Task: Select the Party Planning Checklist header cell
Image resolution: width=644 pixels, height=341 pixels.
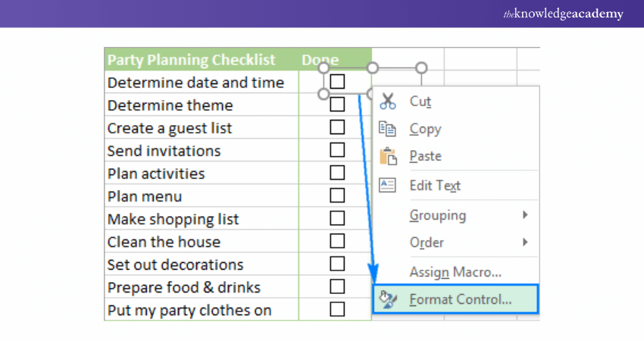Action: [x=191, y=59]
